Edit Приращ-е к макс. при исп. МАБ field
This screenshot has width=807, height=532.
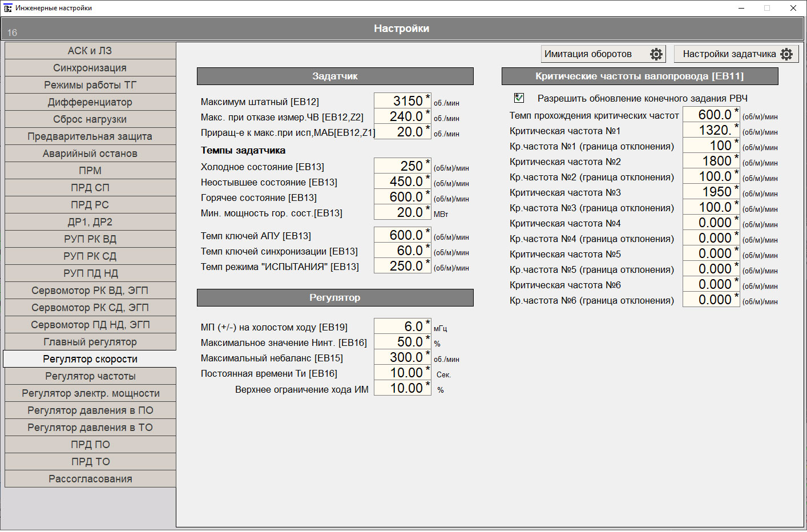click(x=402, y=132)
